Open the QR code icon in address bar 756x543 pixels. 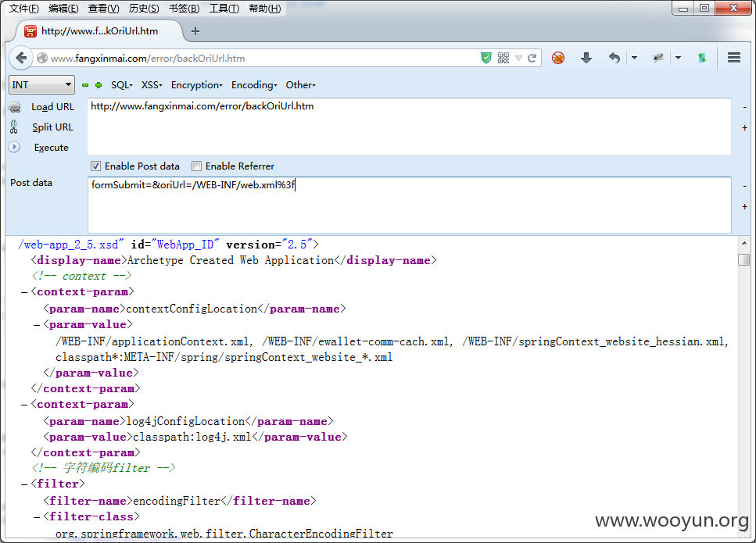(503, 59)
